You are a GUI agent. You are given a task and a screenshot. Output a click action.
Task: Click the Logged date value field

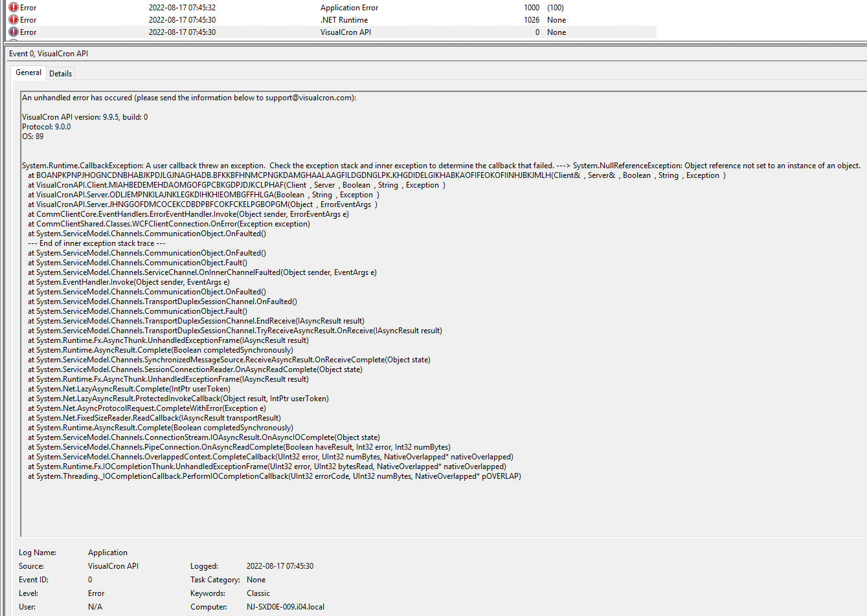(280, 566)
